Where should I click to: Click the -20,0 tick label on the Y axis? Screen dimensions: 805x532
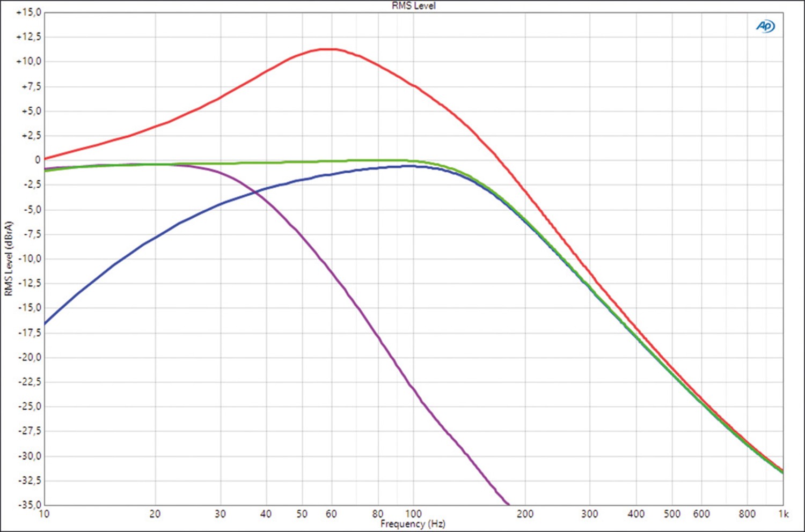pyautogui.click(x=29, y=357)
